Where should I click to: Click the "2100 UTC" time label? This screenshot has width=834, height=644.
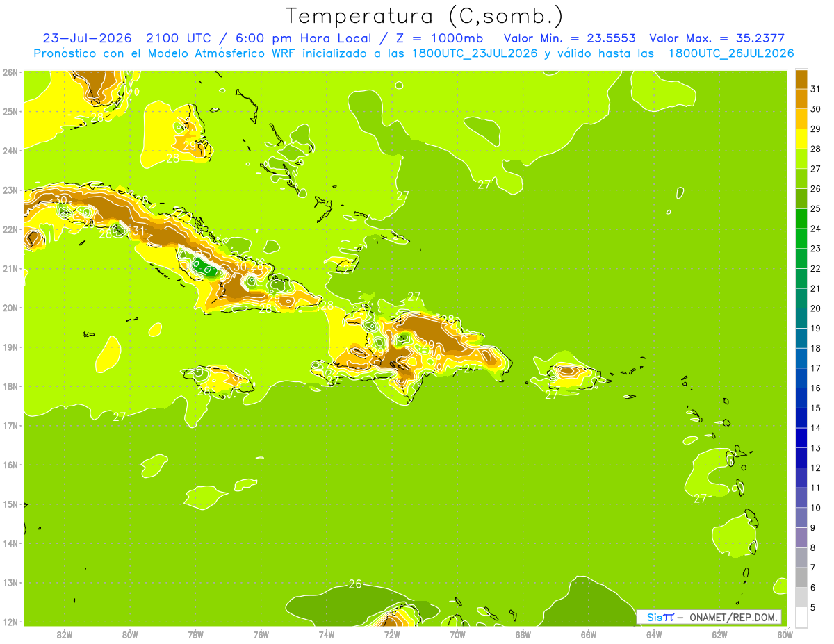coord(179,38)
